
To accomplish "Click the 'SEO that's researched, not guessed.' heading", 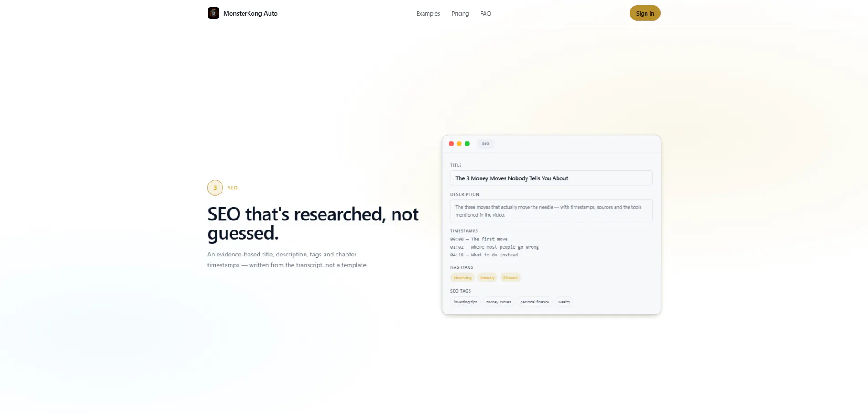I will click(313, 224).
